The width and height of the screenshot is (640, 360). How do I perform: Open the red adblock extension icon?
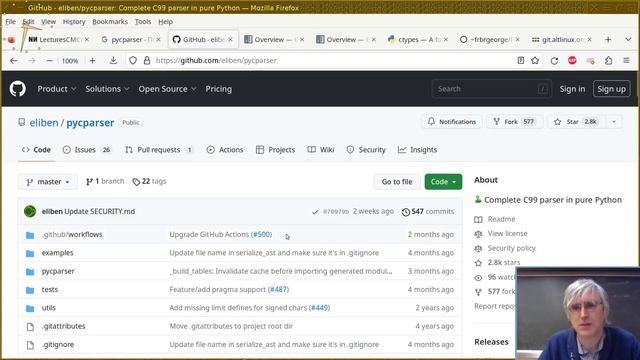(572, 60)
